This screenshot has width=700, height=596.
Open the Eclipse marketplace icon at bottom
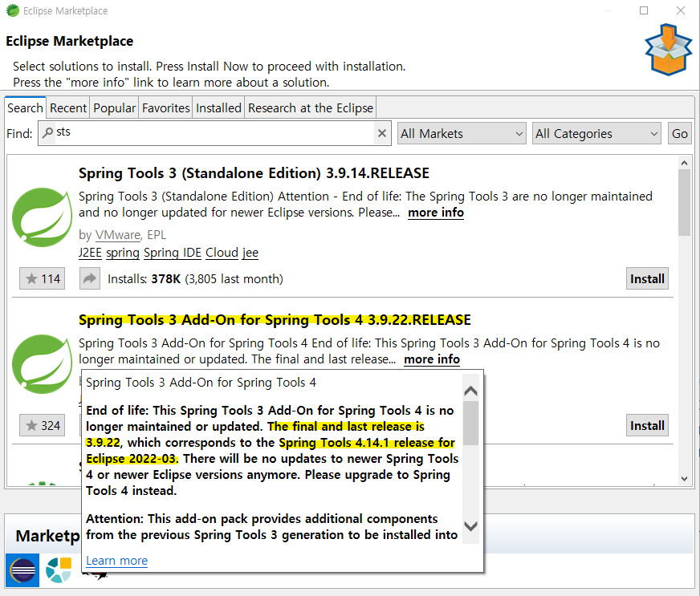coord(22,570)
